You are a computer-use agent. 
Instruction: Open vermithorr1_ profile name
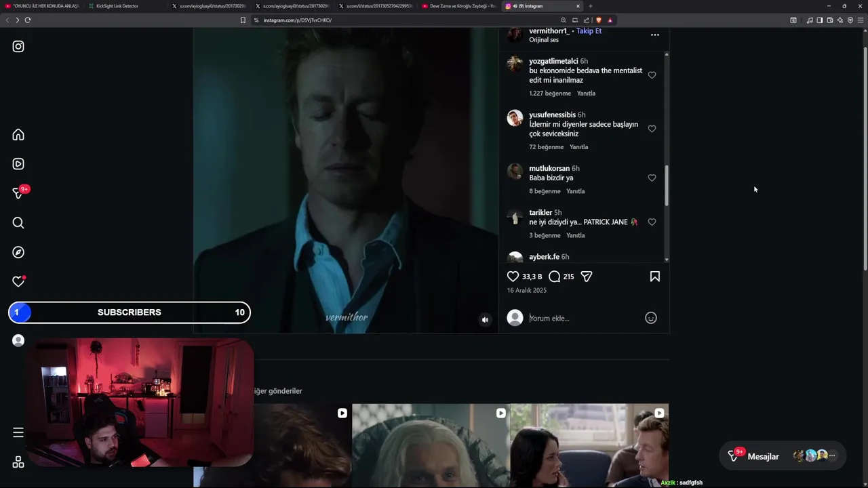click(549, 31)
